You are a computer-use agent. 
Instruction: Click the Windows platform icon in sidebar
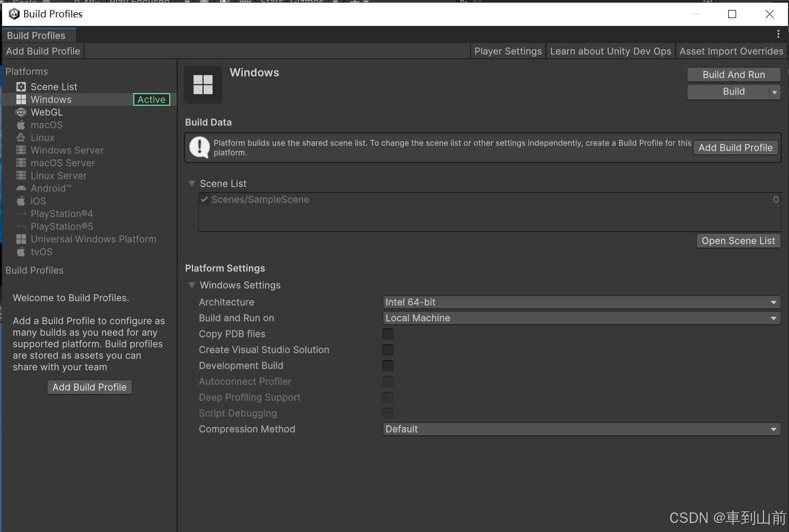pos(21,99)
